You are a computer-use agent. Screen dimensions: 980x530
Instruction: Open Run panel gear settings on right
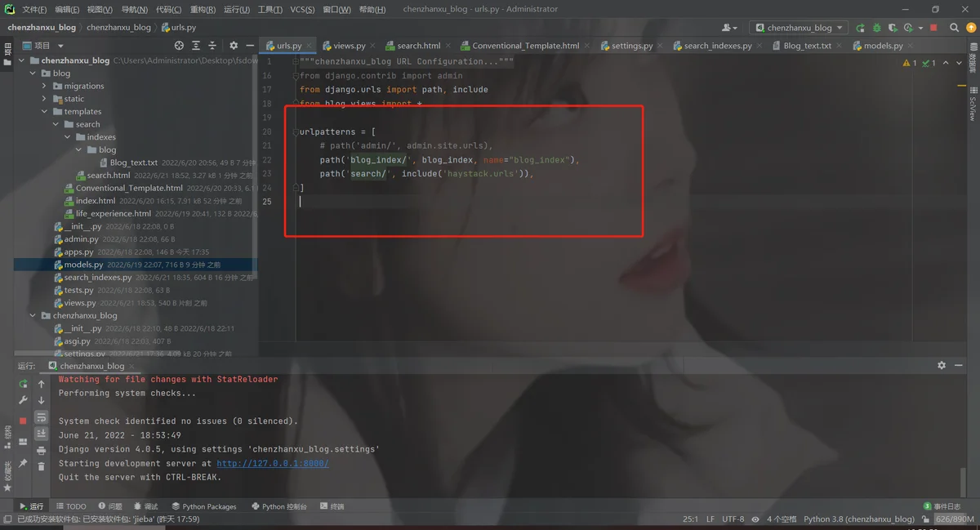coord(942,366)
